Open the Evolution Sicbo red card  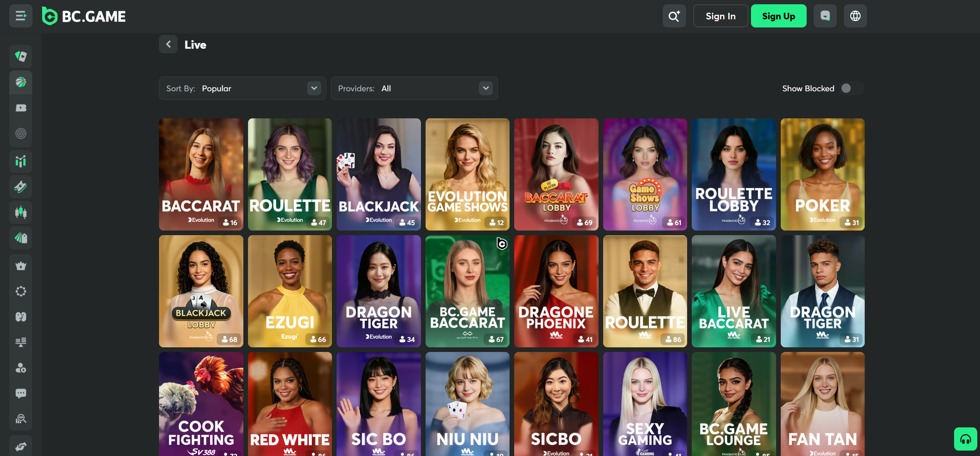[556, 404]
